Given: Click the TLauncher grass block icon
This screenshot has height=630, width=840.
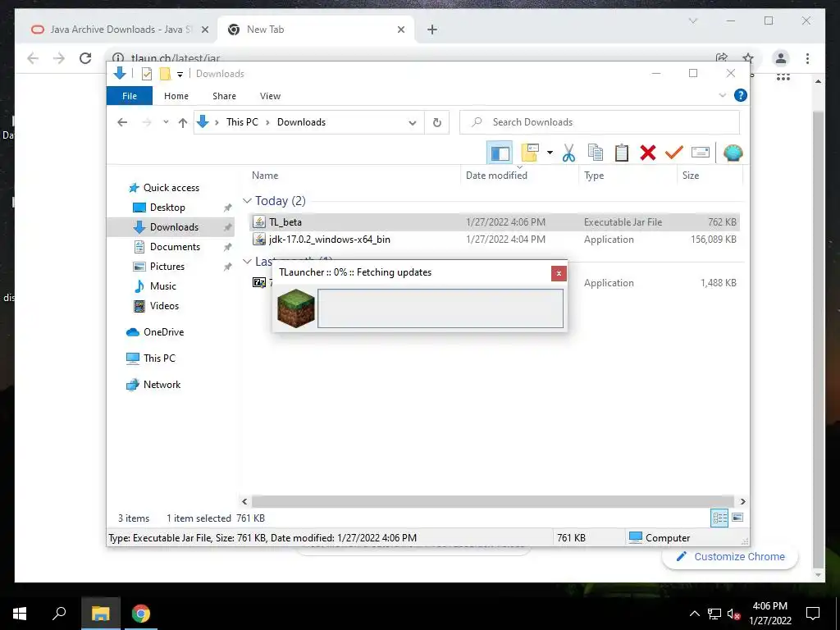Looking at the screenshot, I should coord(295,308).
